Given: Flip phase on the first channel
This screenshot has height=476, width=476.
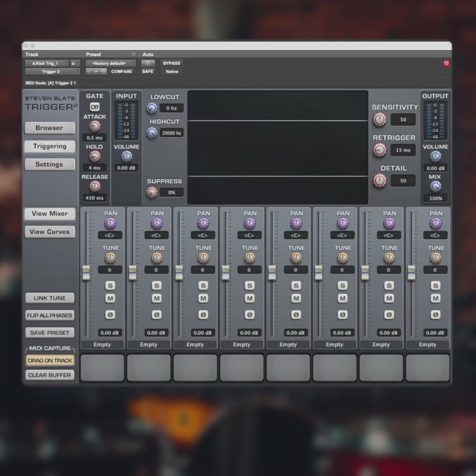Looking at the screenshot, I should pos(110,315).
